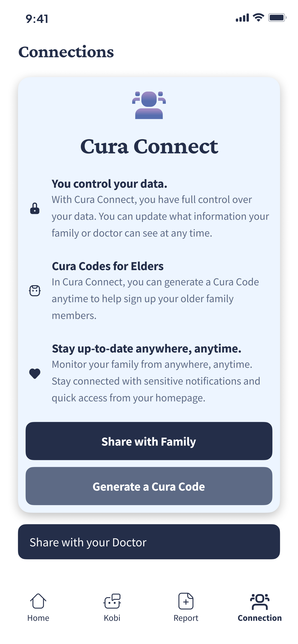Tap the 'Cura Codes for Elders' heading
298x644 pixels.
[x=108, y=266]
